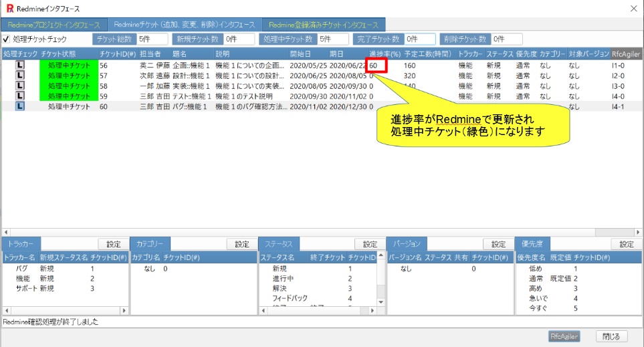Click the バージョン panel 設定 button
The image size is (644, 347).
click(498, 244)
